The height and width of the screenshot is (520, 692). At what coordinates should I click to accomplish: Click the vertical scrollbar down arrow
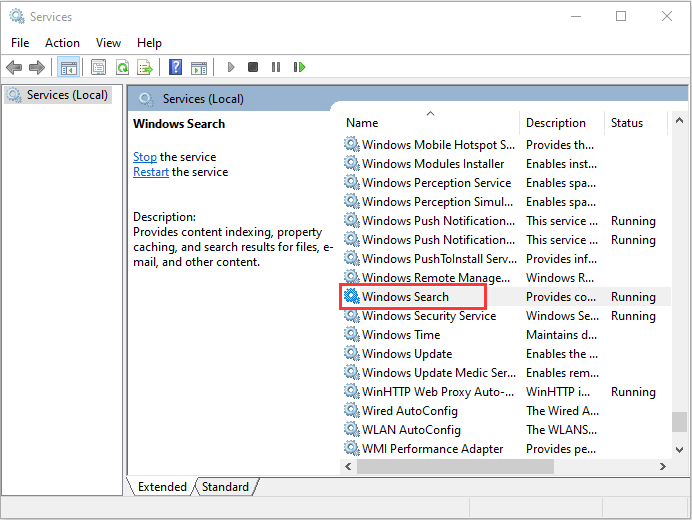pyautogui.click(x=680, y=450)
